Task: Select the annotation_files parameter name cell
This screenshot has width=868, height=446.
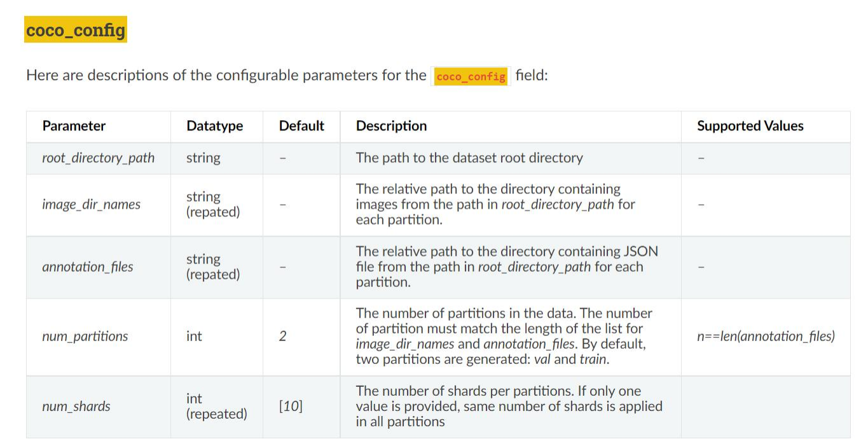Action: tap(88, 267)
